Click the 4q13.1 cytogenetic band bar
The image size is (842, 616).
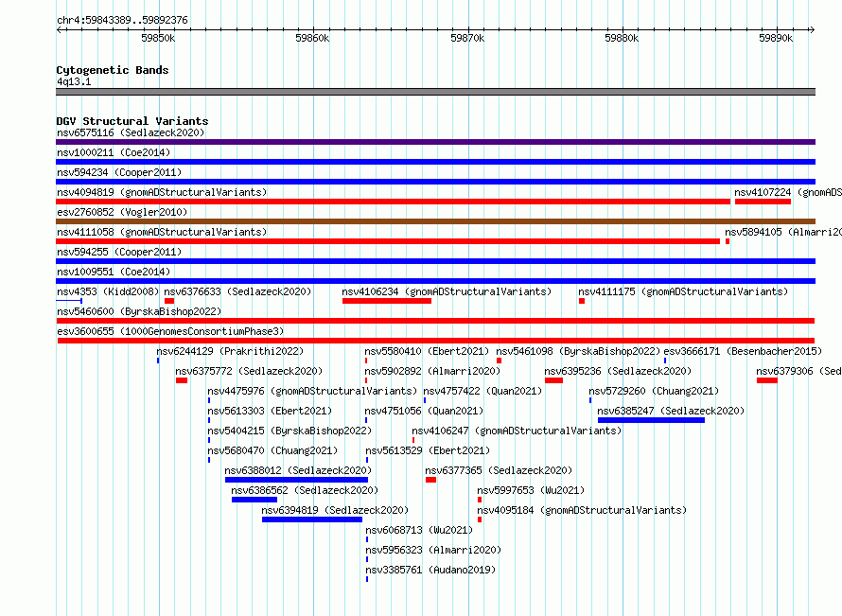click(x=435, y=92)
